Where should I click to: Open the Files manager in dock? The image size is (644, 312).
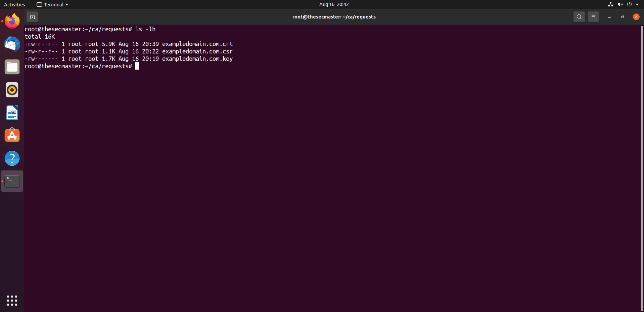(12, 67)
